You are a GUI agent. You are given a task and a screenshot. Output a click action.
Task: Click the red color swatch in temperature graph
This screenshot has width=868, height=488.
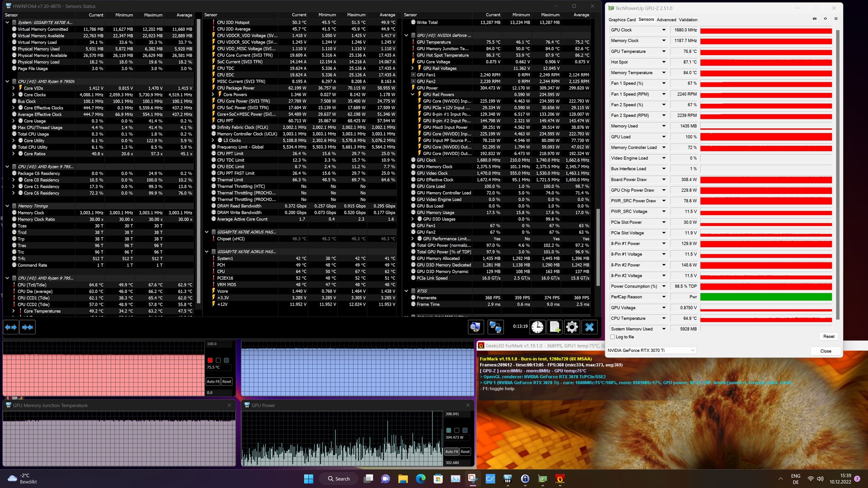click(210, 360)
